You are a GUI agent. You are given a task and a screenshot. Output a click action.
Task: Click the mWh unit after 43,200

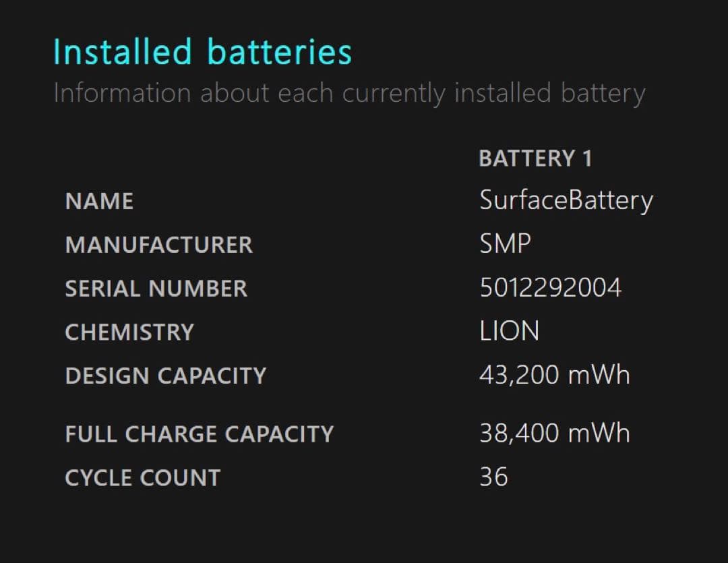pyautogui.click(x=599, y=375)
